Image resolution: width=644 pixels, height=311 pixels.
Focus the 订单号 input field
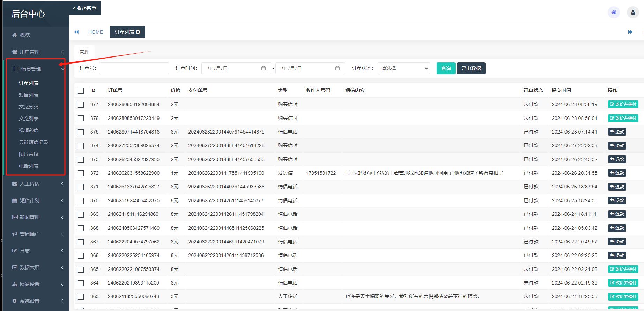(134, 68)
